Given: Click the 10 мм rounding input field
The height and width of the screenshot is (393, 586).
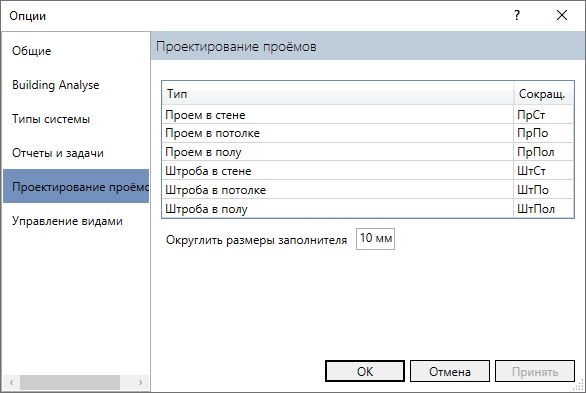Looking at the screenshot, I should 375,239.
